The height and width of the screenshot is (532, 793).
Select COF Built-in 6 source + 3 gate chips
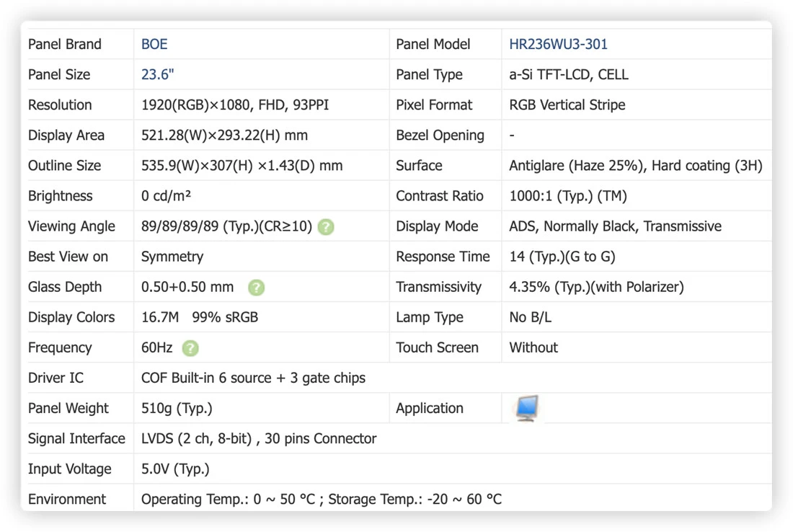tap(253, 378)
